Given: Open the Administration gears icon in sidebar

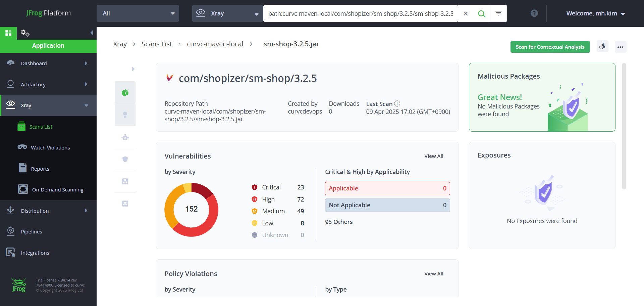Looking at the screenshot, I should coord(25,33).
